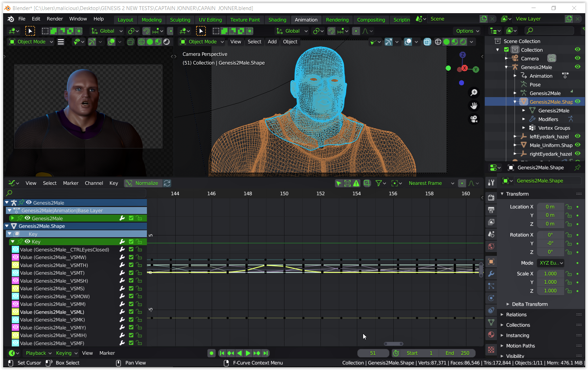
Task: Open the Modifier properties wrench tab
Action: [x=491, y=274]
